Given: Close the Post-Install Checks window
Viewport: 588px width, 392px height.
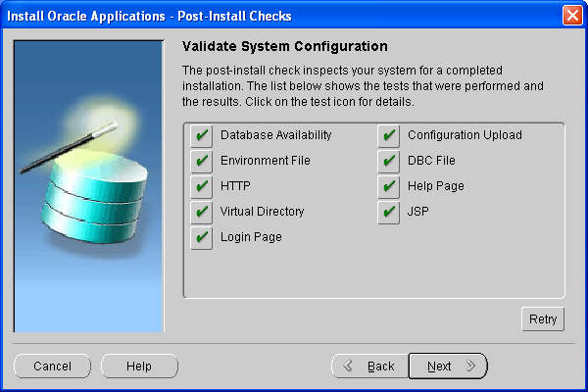Looking at the screenshot, I should [x=572, y=16].
